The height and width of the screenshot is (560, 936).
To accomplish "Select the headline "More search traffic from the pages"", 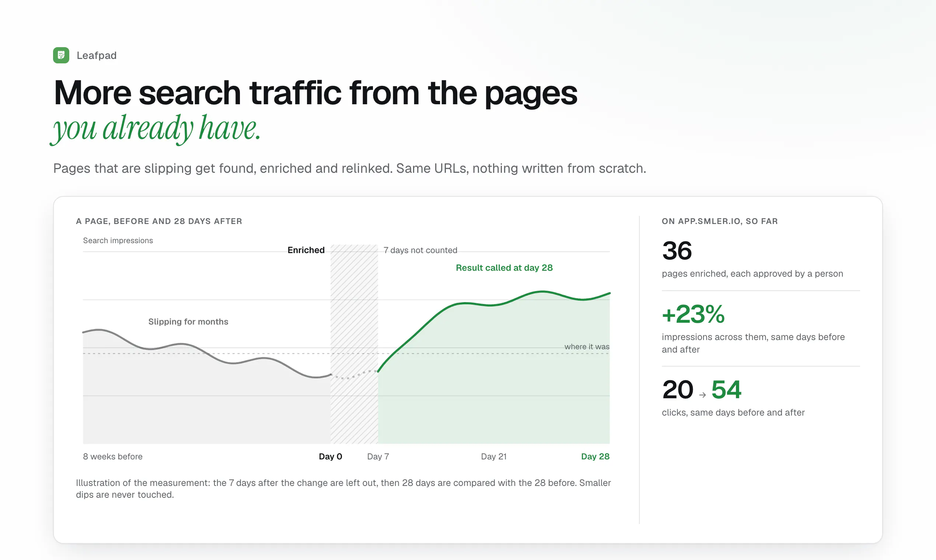I will (x=315, y=93).
